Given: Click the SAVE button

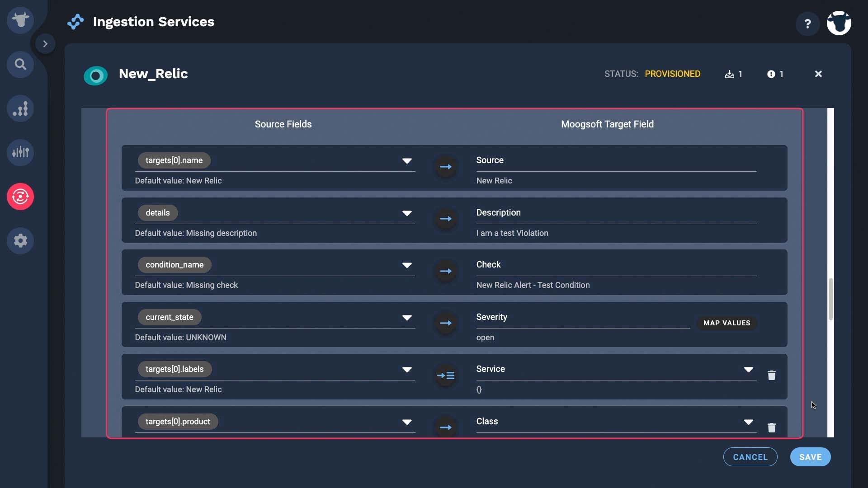Looking at the screenshot, I should (x=810, y=457).
